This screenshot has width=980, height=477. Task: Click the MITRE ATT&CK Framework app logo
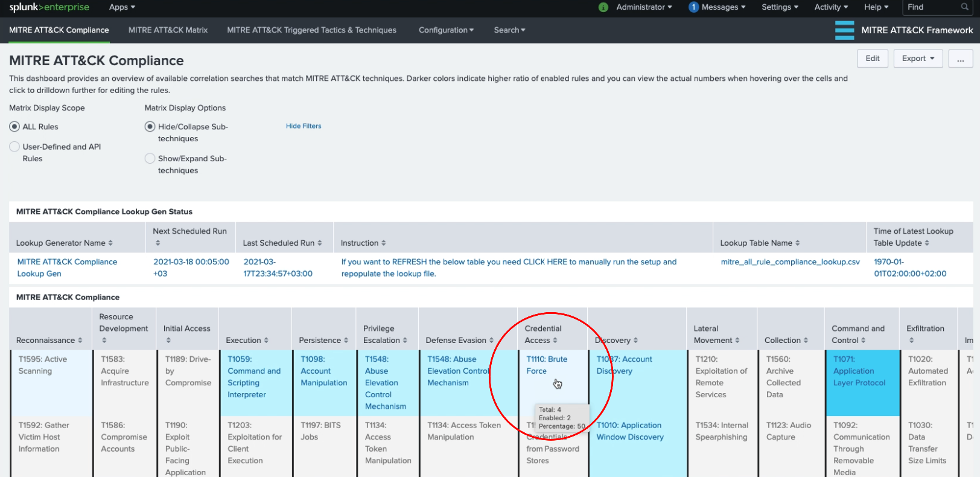[x=844, y=30]
